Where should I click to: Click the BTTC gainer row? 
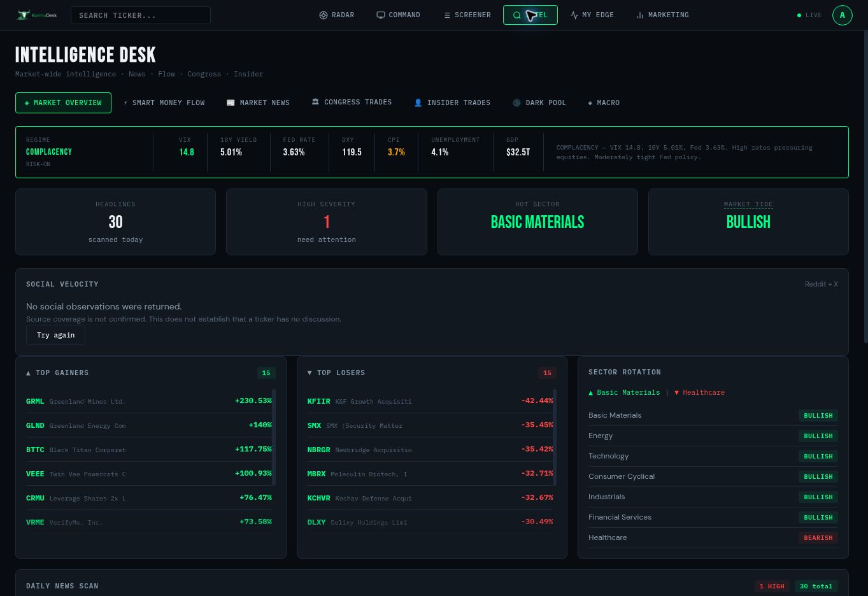click(x=149, y=450)
